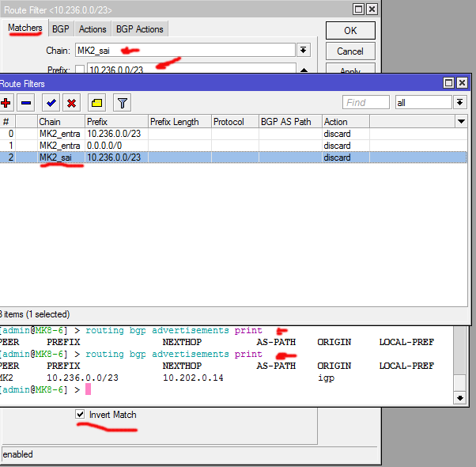Click the terminal scroll down arrow
This screenshot has width=476, height=467.
(459, 397)
